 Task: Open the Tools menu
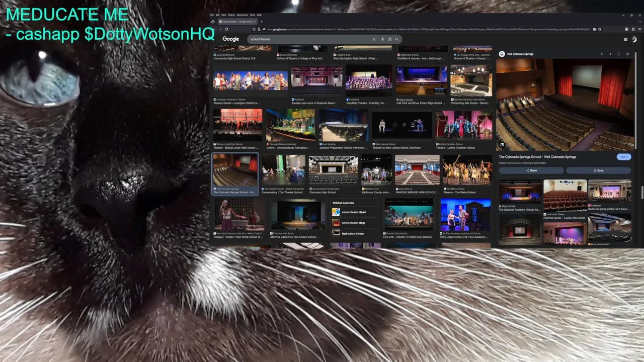[x=252, y=15]
